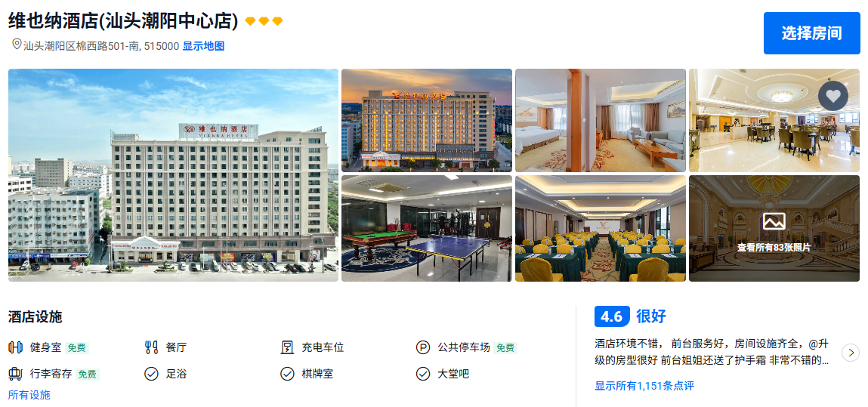
Task: View all 83 photos thumbnail
Action: point(774,228)
